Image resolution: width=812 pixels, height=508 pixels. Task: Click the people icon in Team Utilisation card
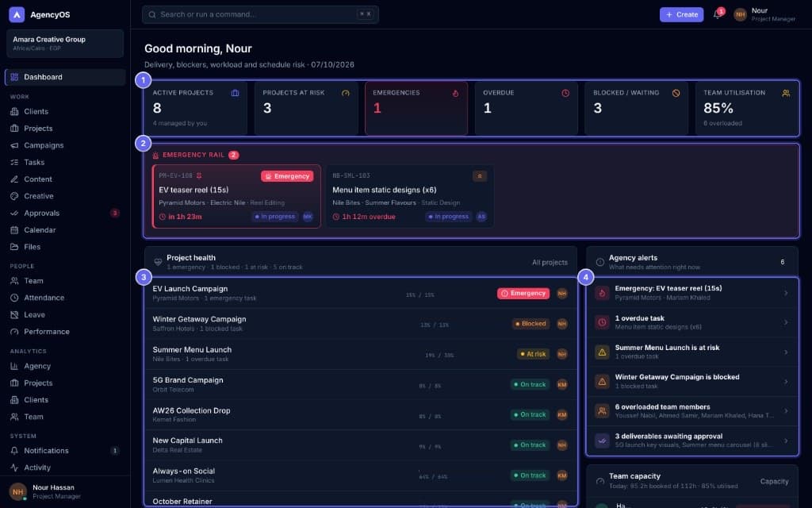[x=786, y=94]
